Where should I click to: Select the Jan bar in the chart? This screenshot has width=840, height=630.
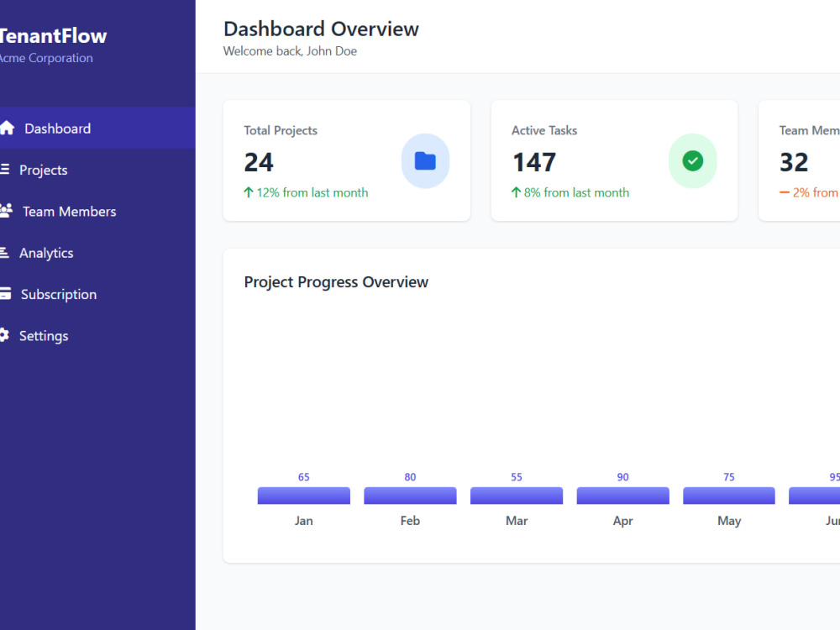304,496
